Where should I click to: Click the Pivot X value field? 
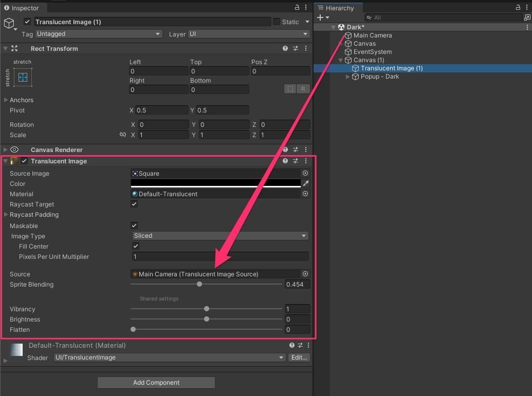coord(161,110)
